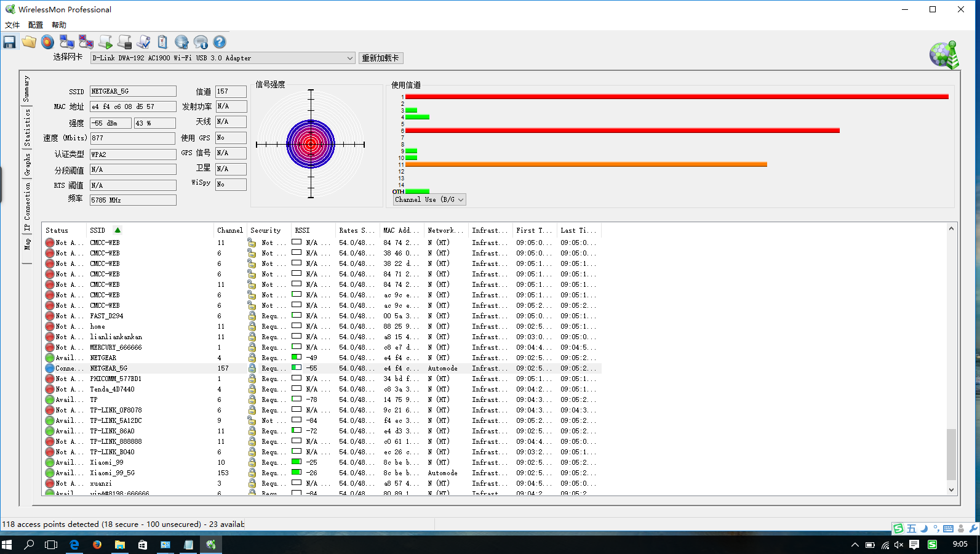980x554 pixels.
Task: Select the Xiaomi_99_5G network row
Action: [322, 473]
